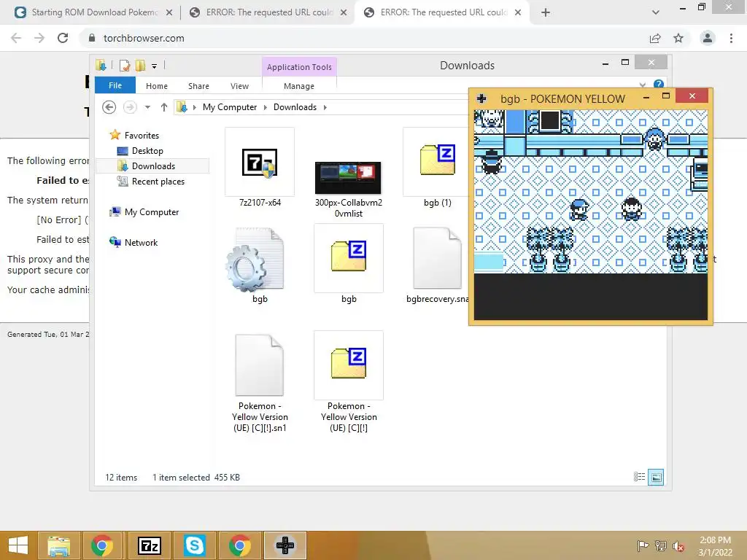The image size is (747, 560).
Task: Expand the Explorer ribbon chevron
Action: click(x=643, y=85)
